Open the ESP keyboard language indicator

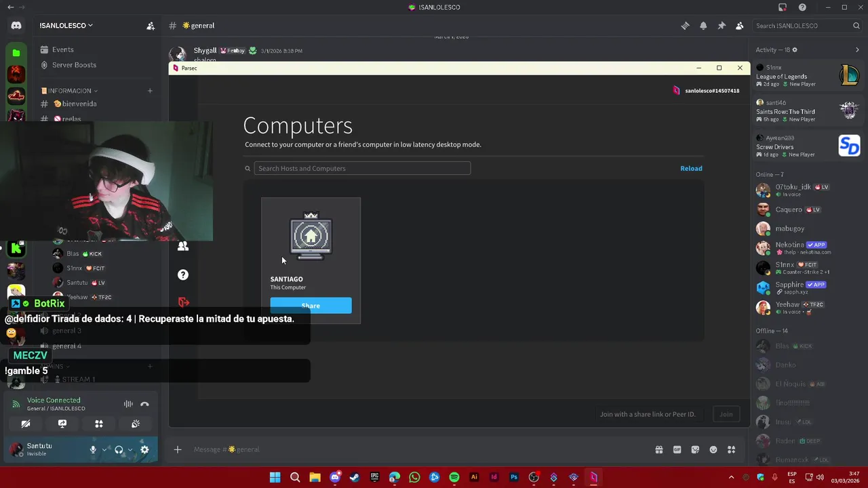point(792,477)
